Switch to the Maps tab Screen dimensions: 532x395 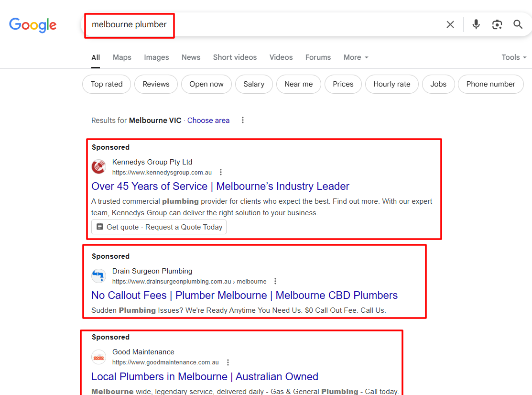coord(122,57)
